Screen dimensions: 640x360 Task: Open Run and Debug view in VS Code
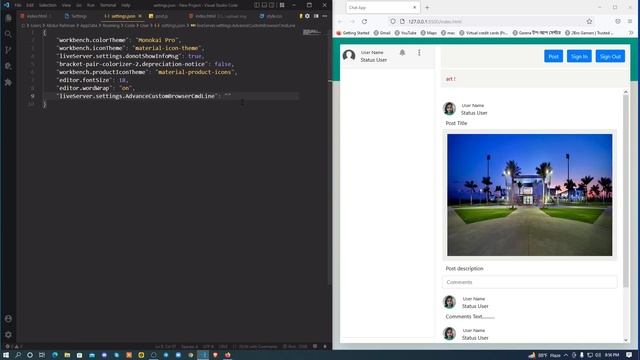(8, 66)
